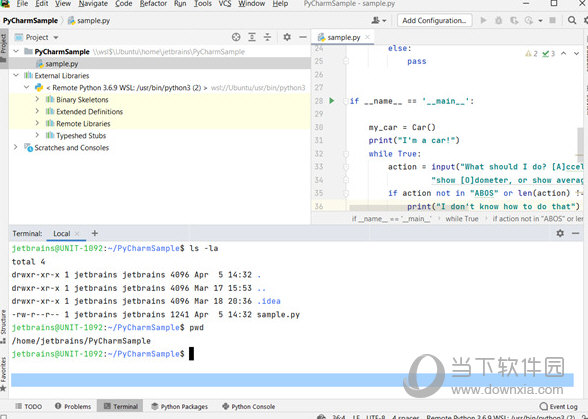
Task: Go to previous highlighted error arrow
Action: tap(563, 54)
